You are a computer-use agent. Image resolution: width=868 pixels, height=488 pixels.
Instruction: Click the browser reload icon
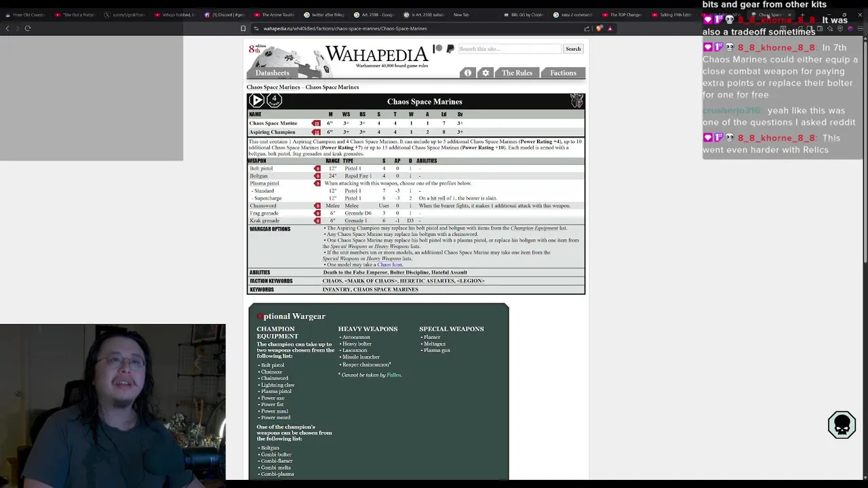tap(28, 28)
